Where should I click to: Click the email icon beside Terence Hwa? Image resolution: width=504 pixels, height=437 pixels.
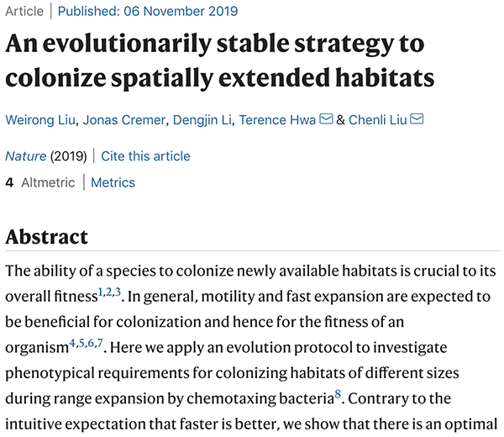pyautogui.click(x=326, y=119)
